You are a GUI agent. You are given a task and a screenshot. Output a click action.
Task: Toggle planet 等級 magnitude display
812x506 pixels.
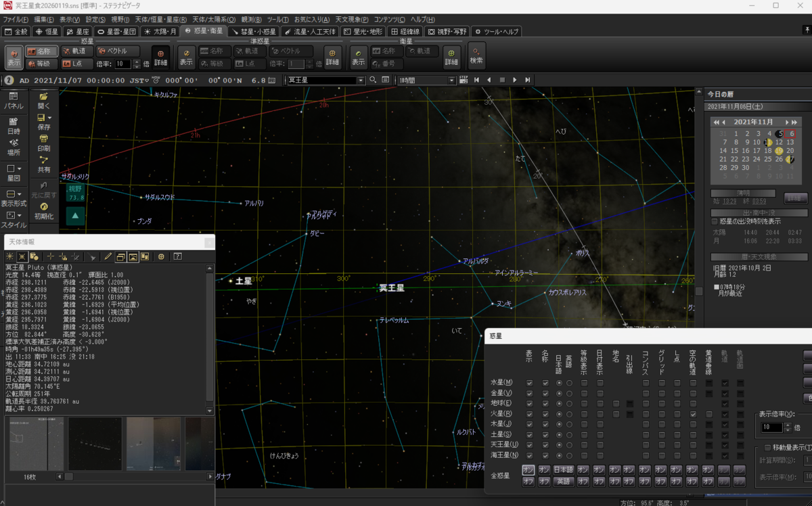tap(41, 64)
